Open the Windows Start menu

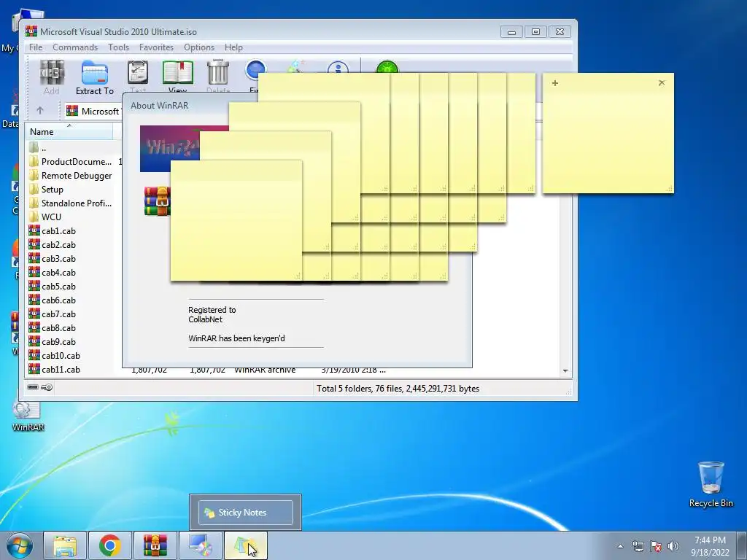(x=20, y=545)
